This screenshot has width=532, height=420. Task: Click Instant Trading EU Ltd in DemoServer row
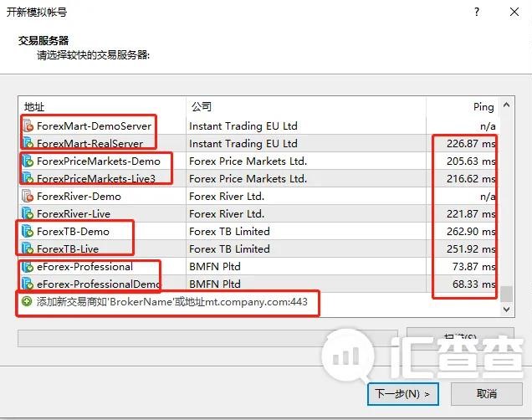[243, 126]
